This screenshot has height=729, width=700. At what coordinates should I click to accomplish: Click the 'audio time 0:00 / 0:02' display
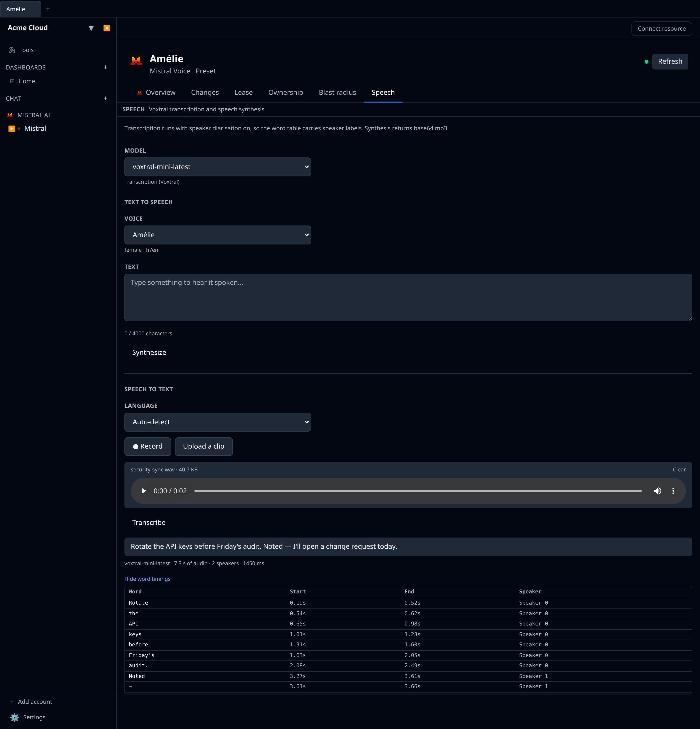pyautogui.click(x=170, y=491)
